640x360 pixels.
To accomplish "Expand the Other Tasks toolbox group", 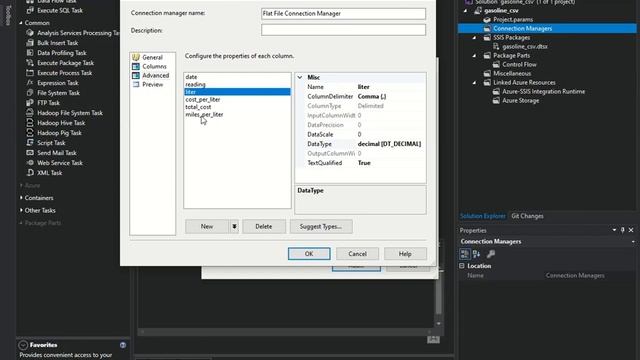I will (21, 210).
